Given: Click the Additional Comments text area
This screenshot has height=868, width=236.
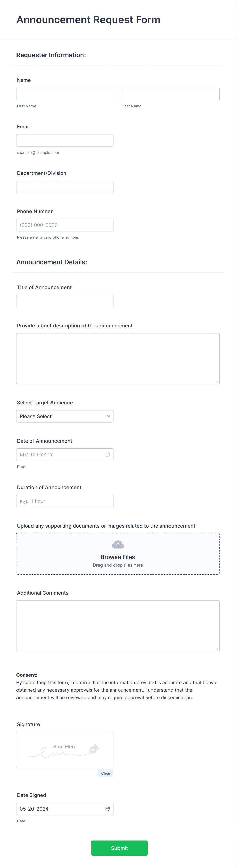Looking at the screenshot, I should (118, 625).
